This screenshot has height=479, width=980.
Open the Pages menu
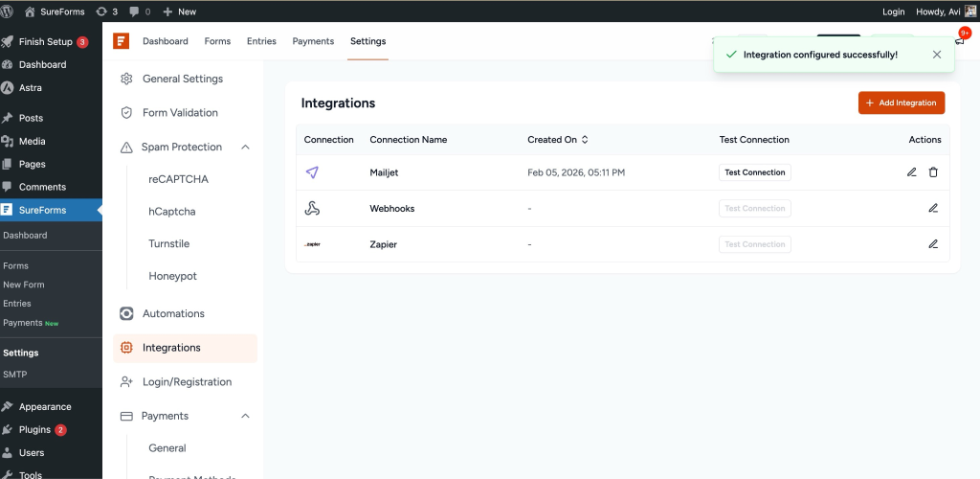tap(33, 164)
